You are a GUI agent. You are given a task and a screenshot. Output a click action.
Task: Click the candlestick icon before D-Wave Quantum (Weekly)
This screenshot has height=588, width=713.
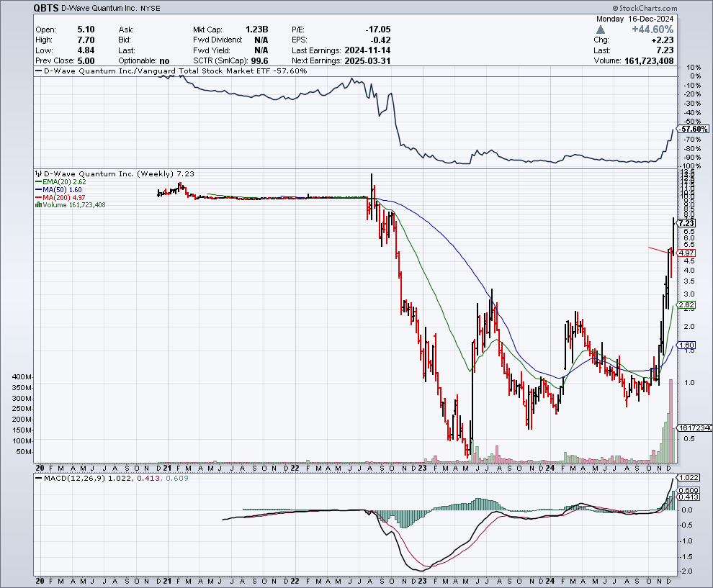click(x=39, y=174)
